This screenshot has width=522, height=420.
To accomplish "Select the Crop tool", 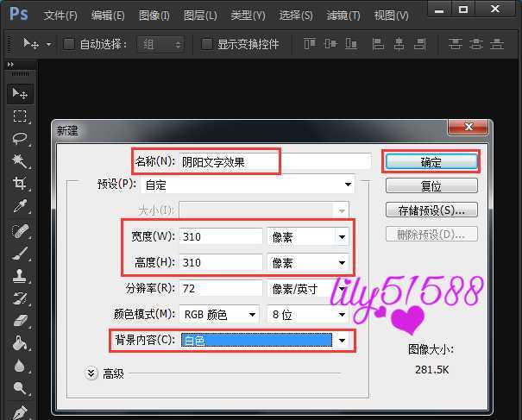I will click(x=20, y=183).
